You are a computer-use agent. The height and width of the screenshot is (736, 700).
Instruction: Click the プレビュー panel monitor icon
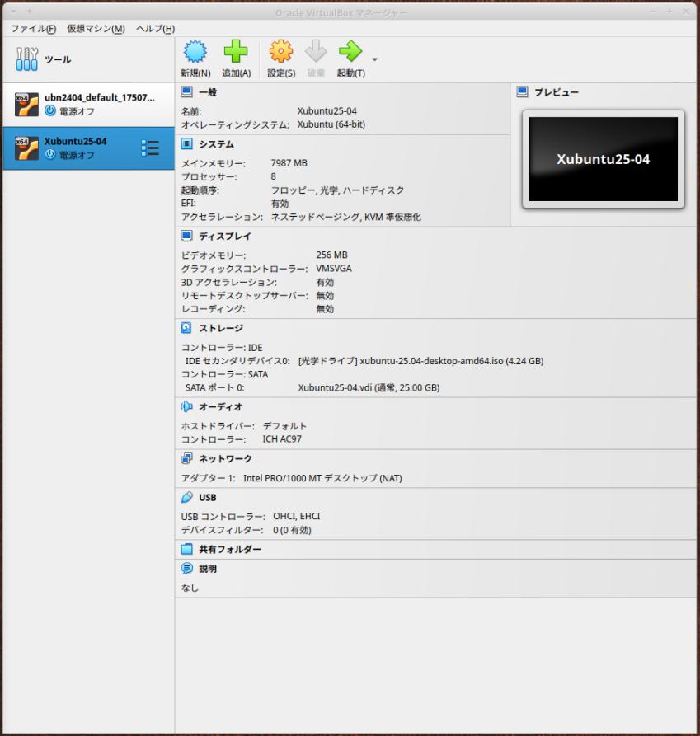[522, 92]
